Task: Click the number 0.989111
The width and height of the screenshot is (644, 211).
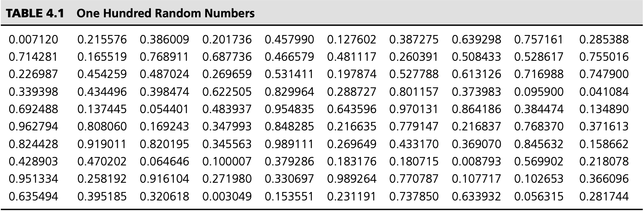Action: [289, 144]
